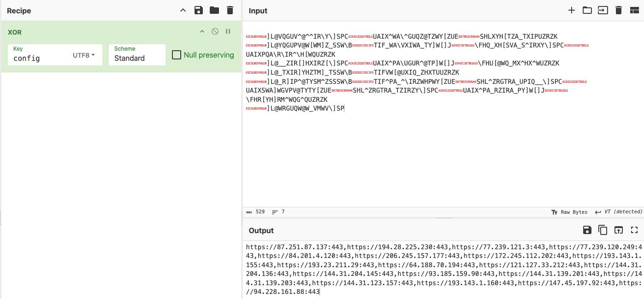Clear input and output trash icon
Viewport: 644px width, 299px height.
(x=619, y=10)
